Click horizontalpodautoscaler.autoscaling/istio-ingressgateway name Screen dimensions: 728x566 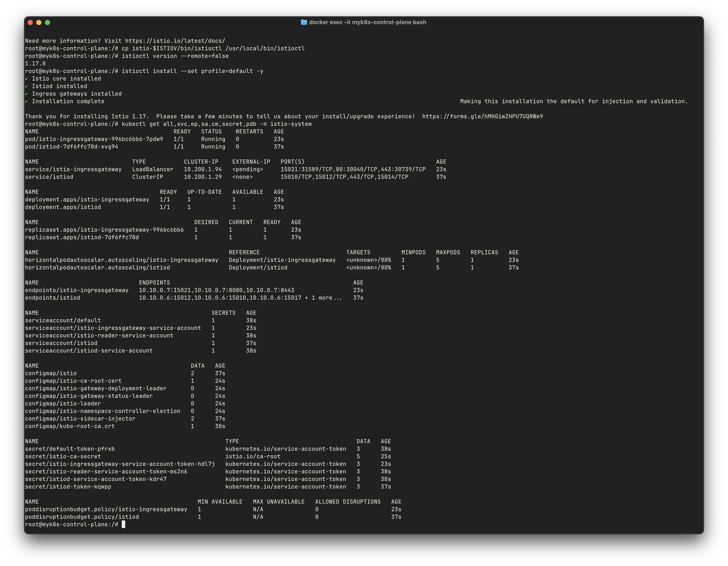pyautogui.click(x=122, y=260)
